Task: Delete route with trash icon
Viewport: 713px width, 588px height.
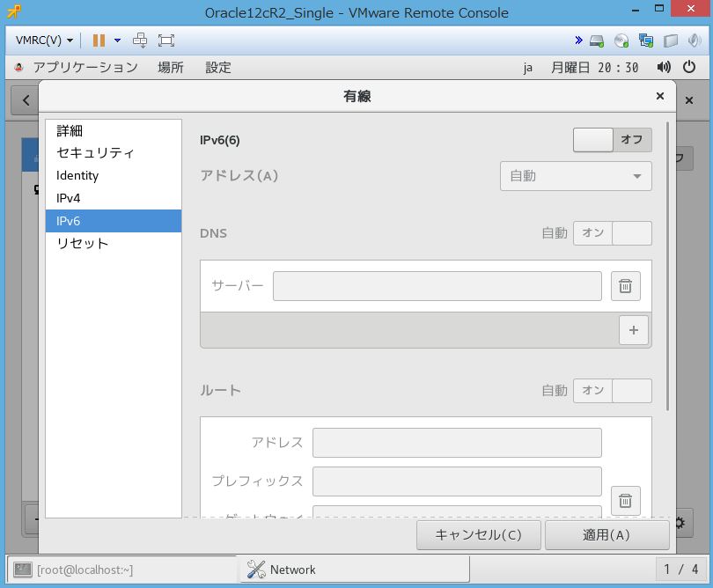Action: click(x=626, y=501)
